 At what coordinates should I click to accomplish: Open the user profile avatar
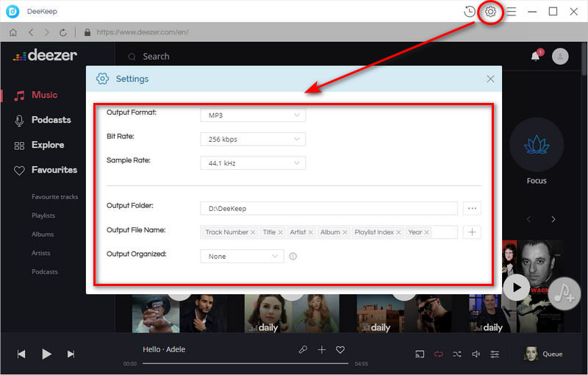560,56
